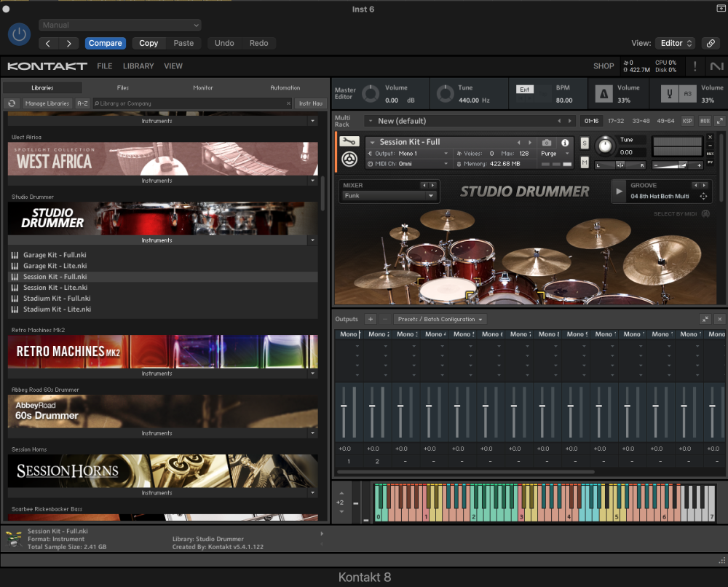Switch to the Automation tab

285,88
